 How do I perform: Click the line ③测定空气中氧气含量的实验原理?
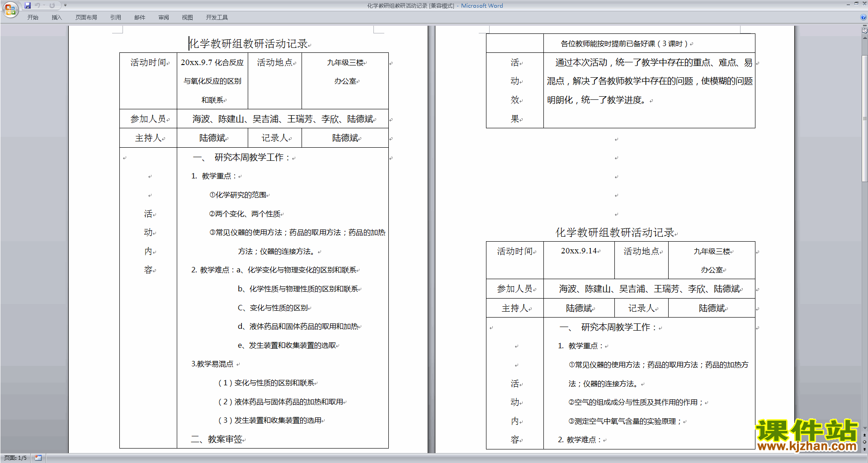coord(625,421)
